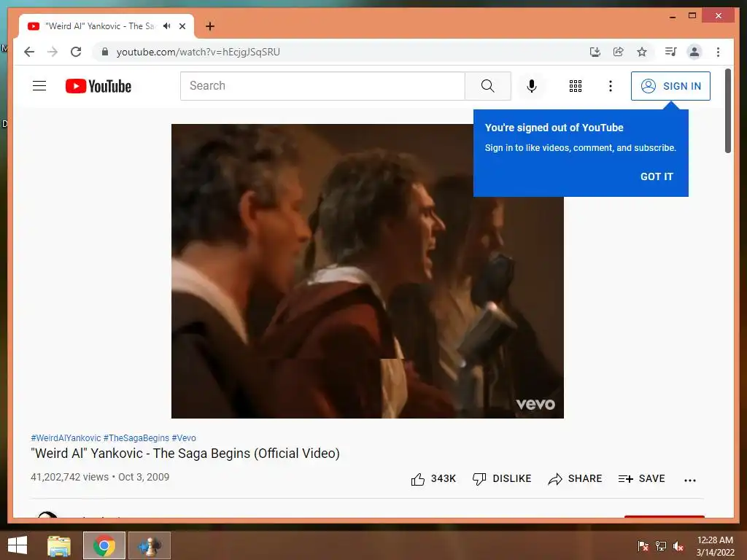Open the YouTube hamburger guide menu

click(39, 86)
